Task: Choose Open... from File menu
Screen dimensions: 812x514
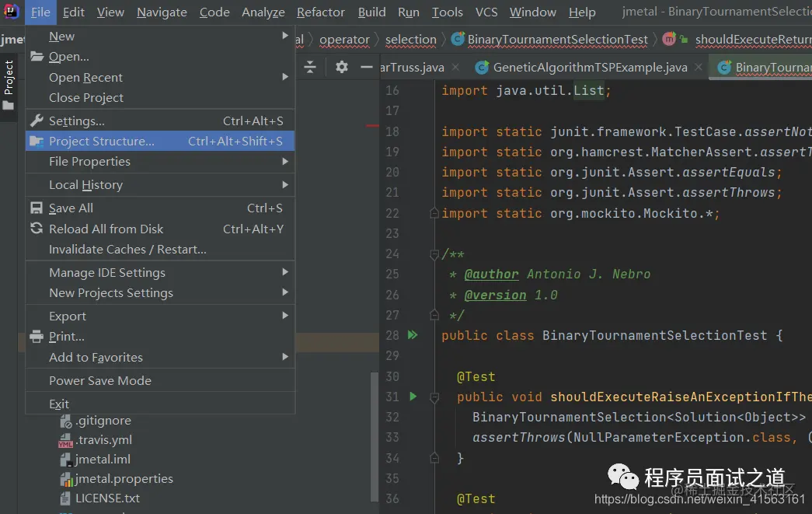Action: click(160, 57)
